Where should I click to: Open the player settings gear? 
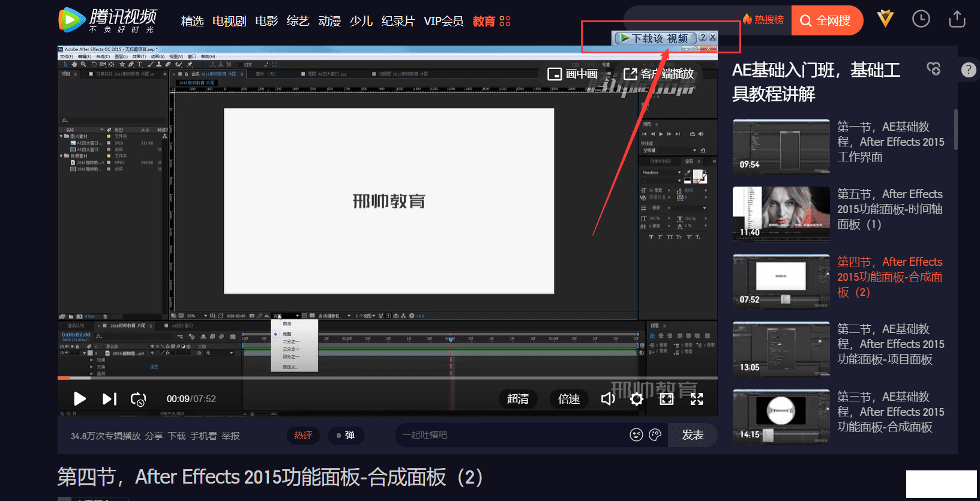(637, 399)
